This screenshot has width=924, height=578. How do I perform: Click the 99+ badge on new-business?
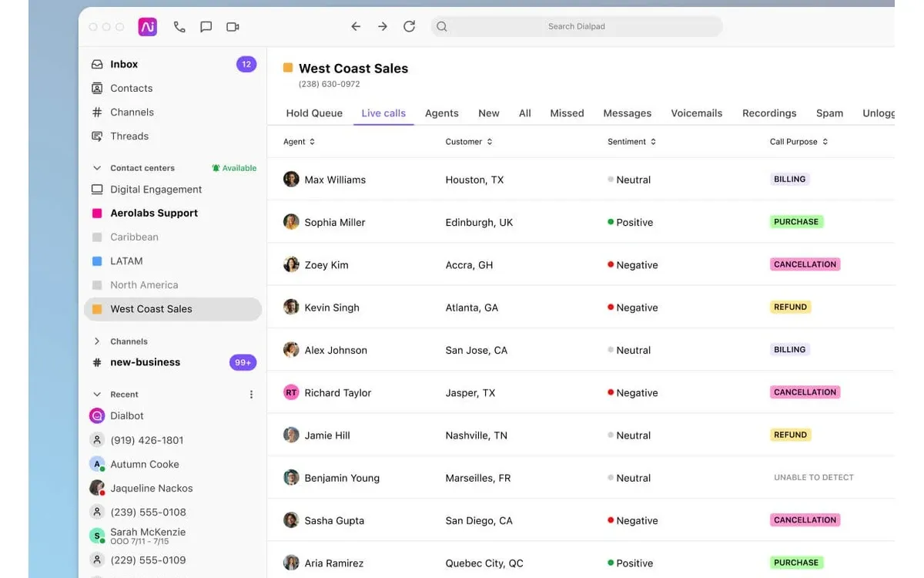(243, 362)
